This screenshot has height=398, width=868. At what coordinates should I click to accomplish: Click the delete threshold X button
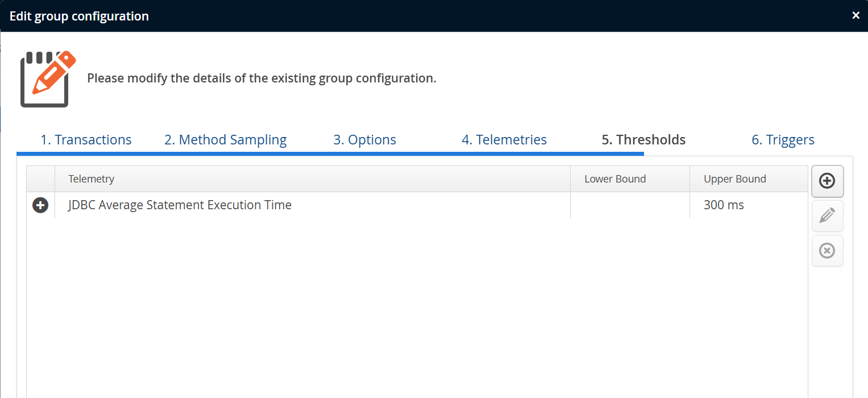[x=827, y=251]
